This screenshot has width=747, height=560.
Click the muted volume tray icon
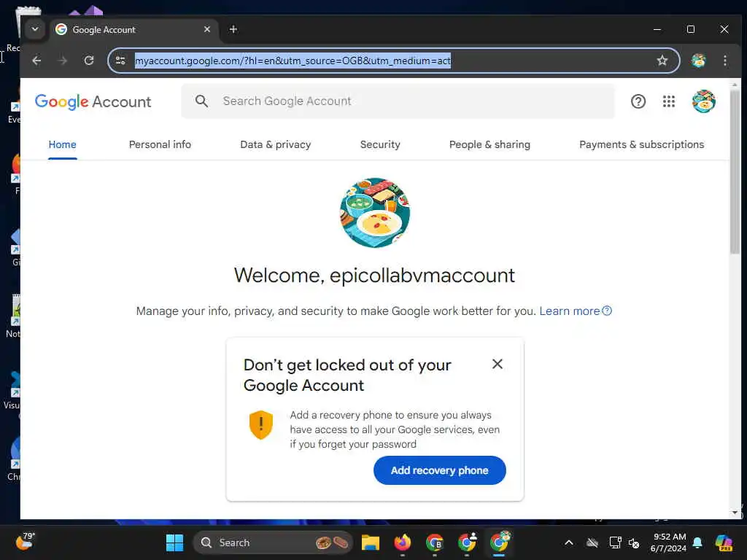click(634, 542)
